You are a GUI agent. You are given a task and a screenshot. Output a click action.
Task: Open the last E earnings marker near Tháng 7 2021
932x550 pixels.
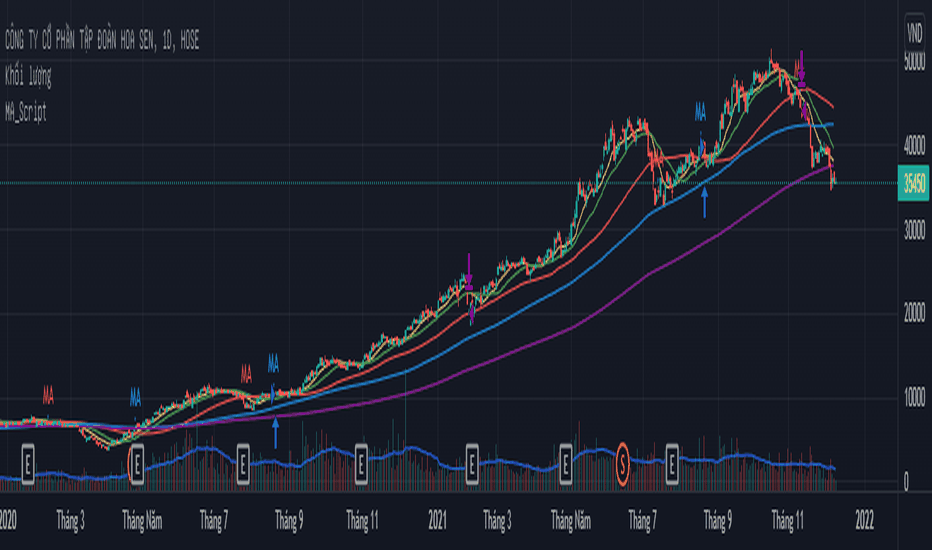672,464
